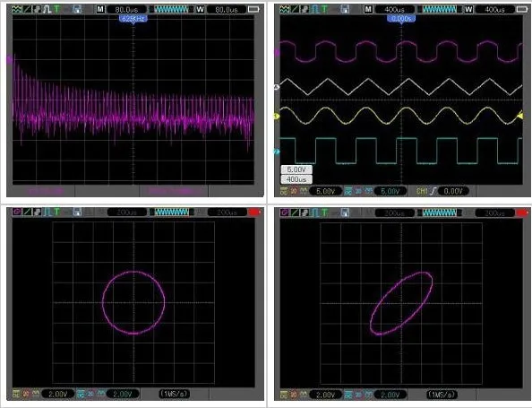The width and height of the screenshot is (532, 408).
Task: Click red battery indicator on ellipse scope
Action: (522, 213)
